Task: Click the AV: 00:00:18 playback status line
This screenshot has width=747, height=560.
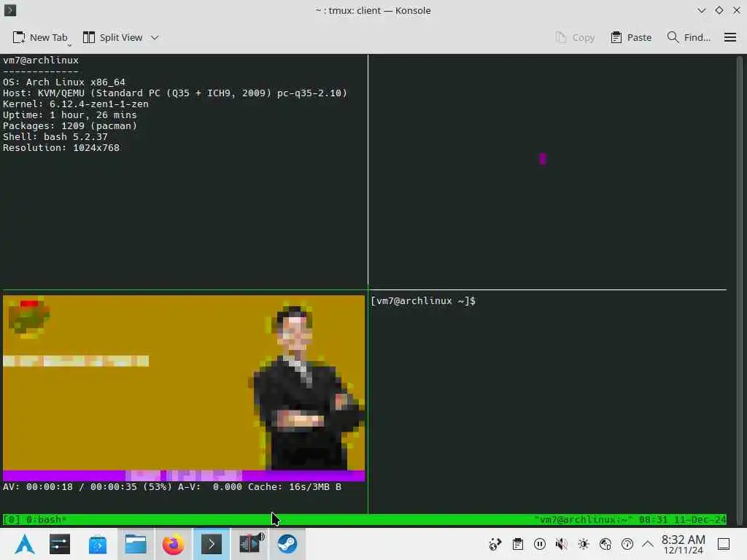Action: coord(172,486)
